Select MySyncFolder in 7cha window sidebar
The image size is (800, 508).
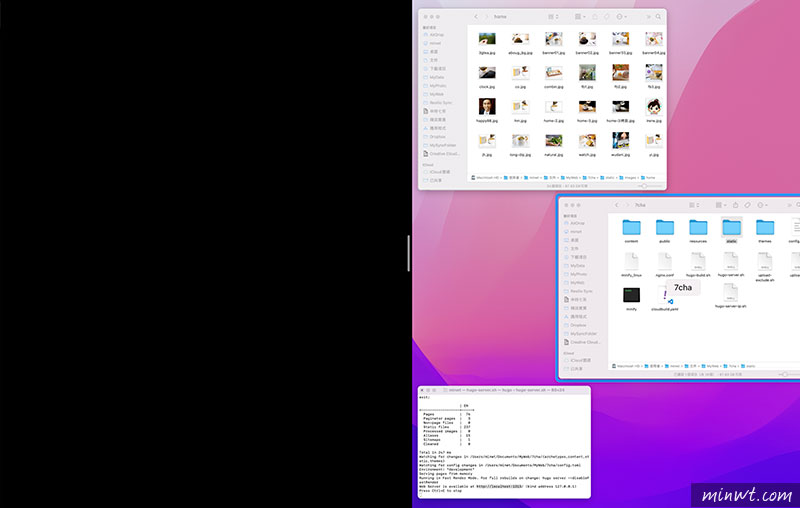(580, 334)
